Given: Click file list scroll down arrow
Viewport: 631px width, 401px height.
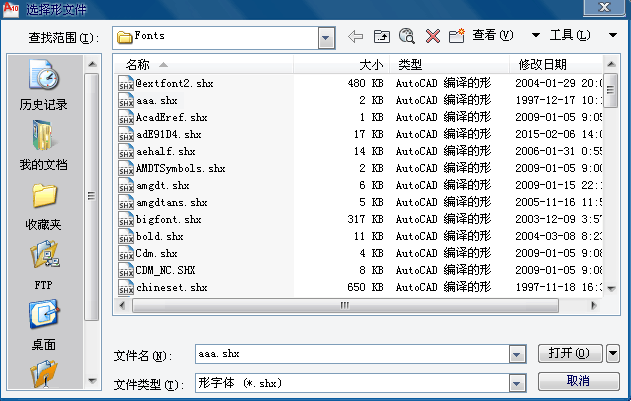Looking at the screenshot, I should [x=611, y=288].
